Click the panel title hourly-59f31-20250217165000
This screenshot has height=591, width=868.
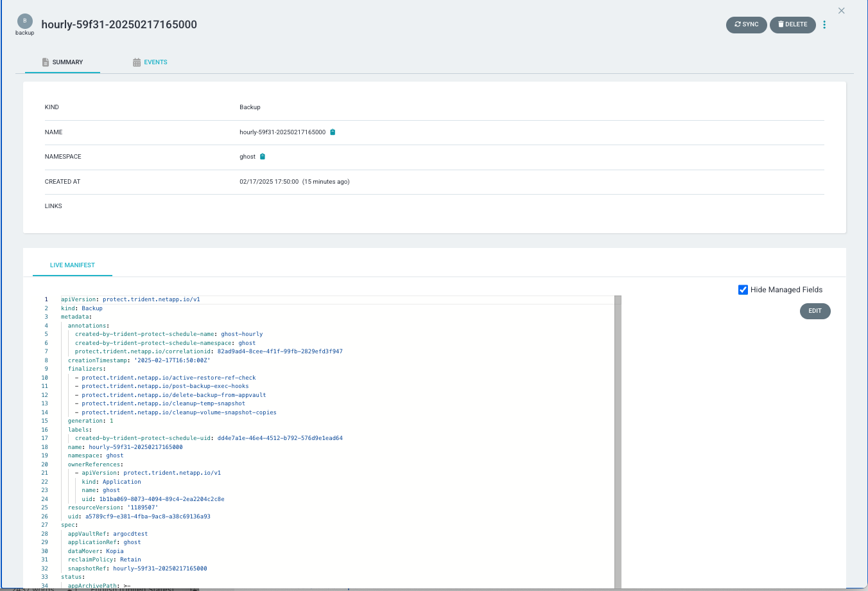click(119, 25)
